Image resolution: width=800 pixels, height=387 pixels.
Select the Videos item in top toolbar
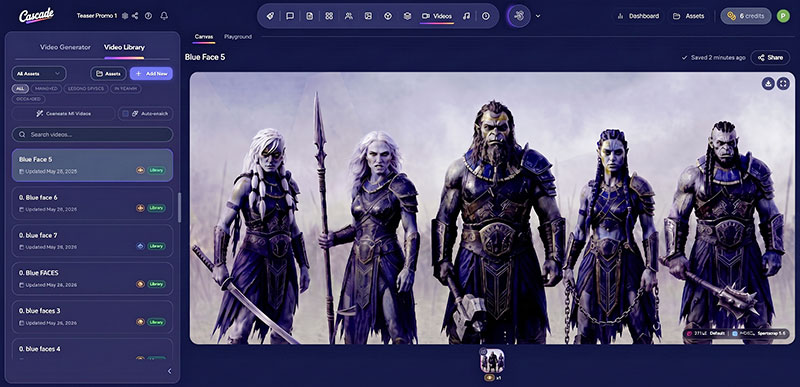click(x=437, y=16)
